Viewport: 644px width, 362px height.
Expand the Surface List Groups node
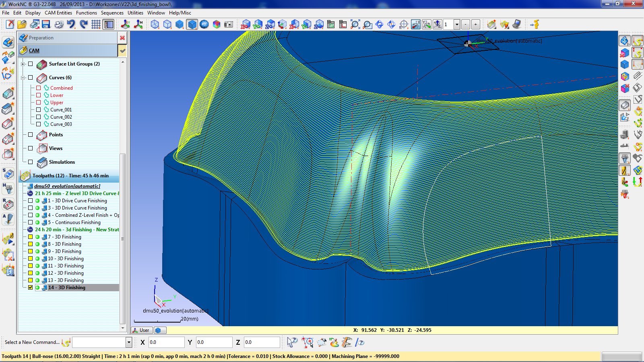tap(23, 64)
